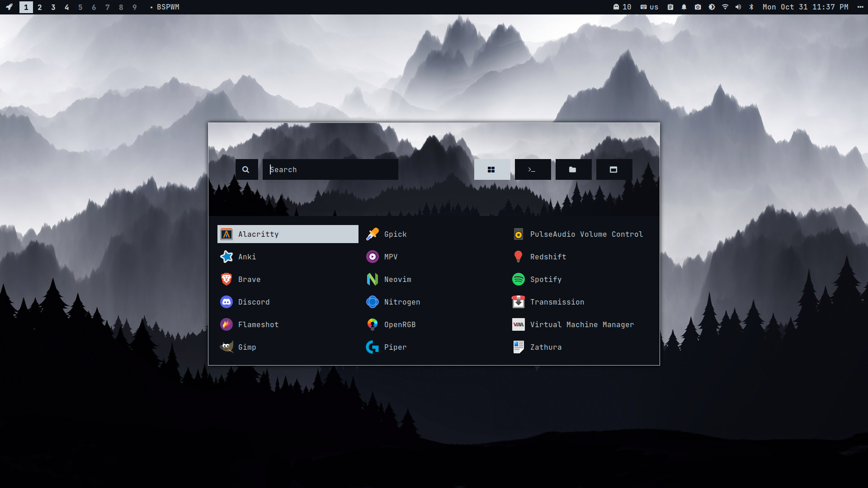
Task: Click the magnifier search icon
Action: pos(246,169)
